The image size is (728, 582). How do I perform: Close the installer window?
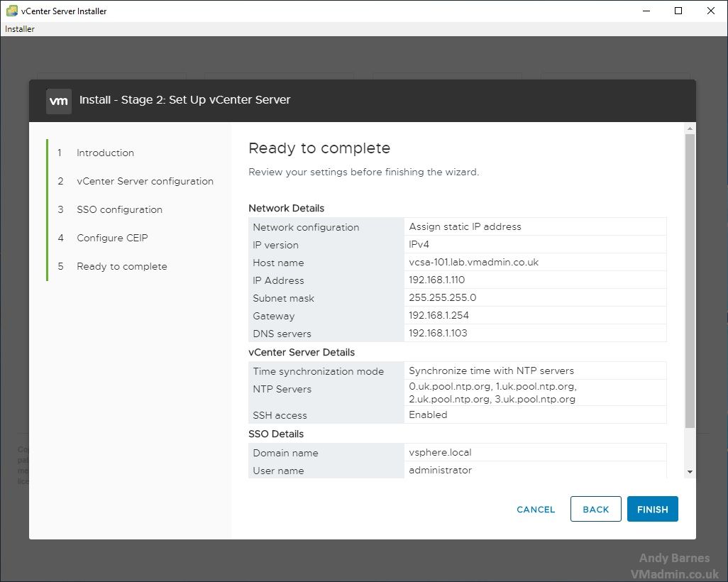711,11
